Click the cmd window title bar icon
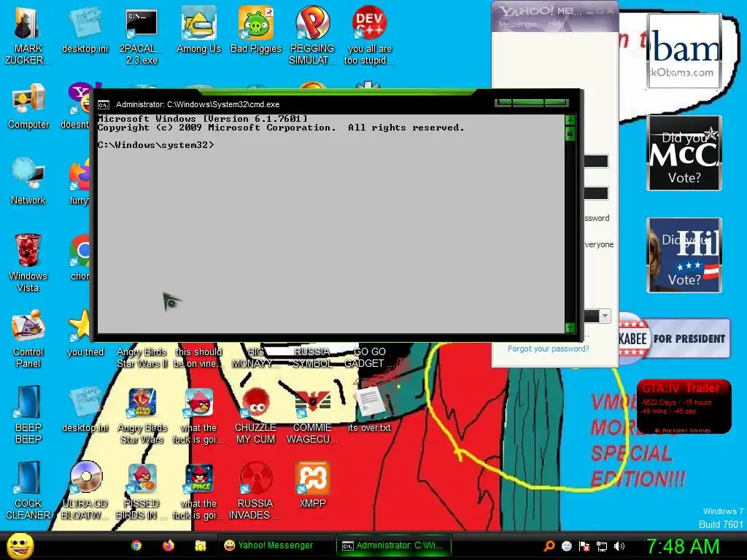Image resolution: width=747 pixels, height=560 pixels. pyautogui.click(x=104, y=105)
